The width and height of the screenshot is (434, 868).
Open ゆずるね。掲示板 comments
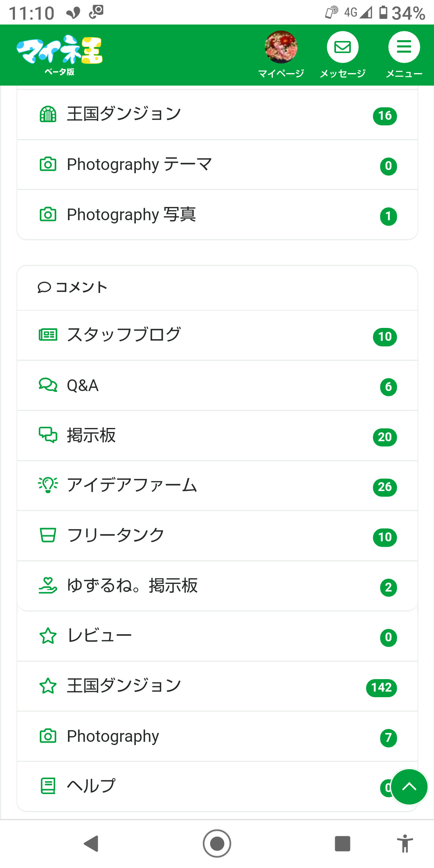click(217, 586)
